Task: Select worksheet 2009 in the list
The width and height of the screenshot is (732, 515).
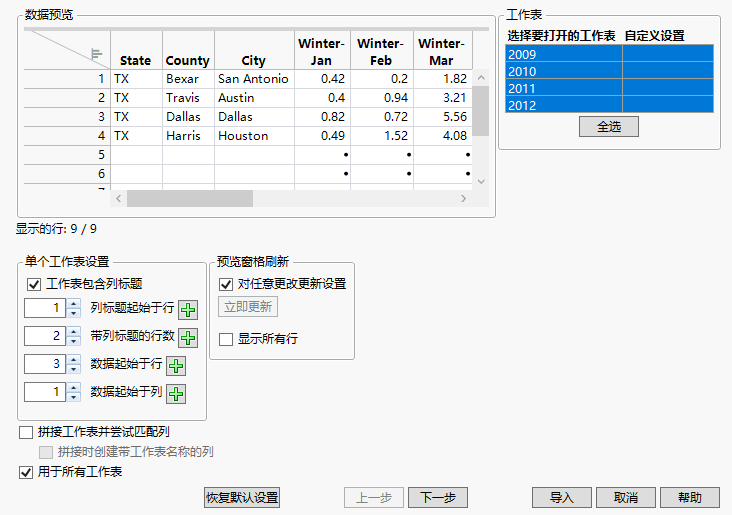Action: click(x=609, y=54)
